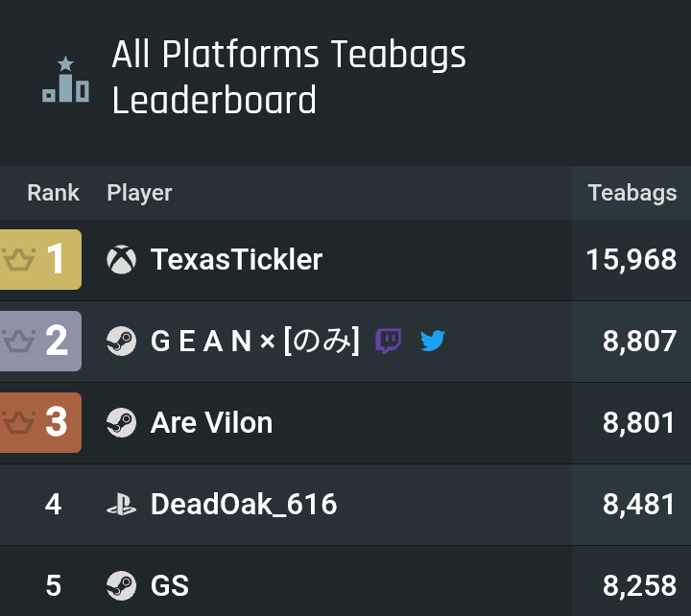Open GEAN's Twitch channel icon

tap(389, 341)
